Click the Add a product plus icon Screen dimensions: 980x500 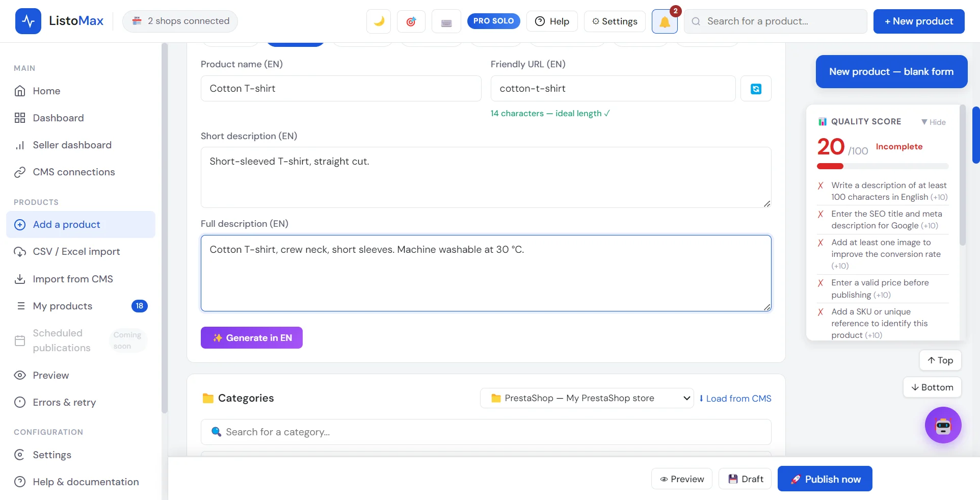coord(20,225)
